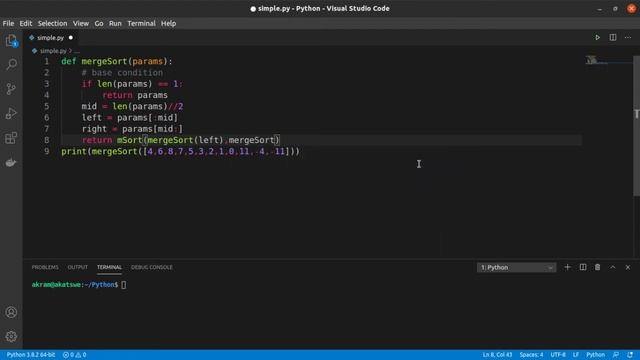Click the editor vertical scrollbar
The height and width of the screenshot is (360, 640).
tap(636, 126)
